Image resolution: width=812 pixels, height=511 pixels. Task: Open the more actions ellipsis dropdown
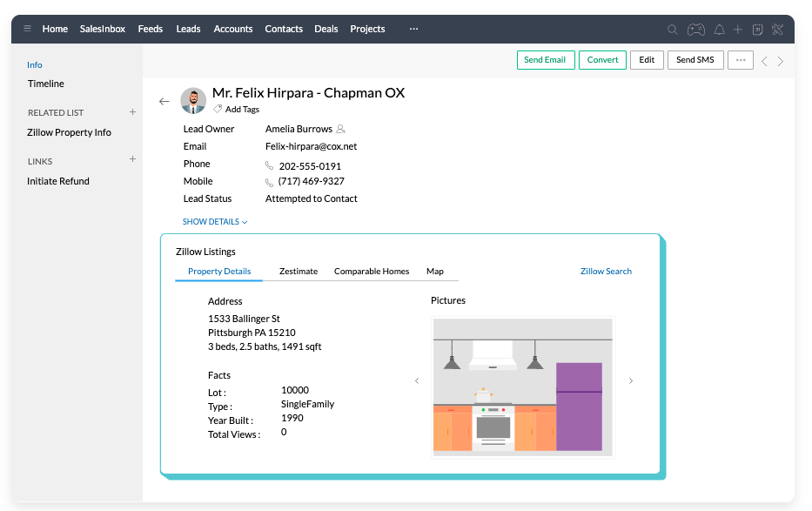point(741,60)
